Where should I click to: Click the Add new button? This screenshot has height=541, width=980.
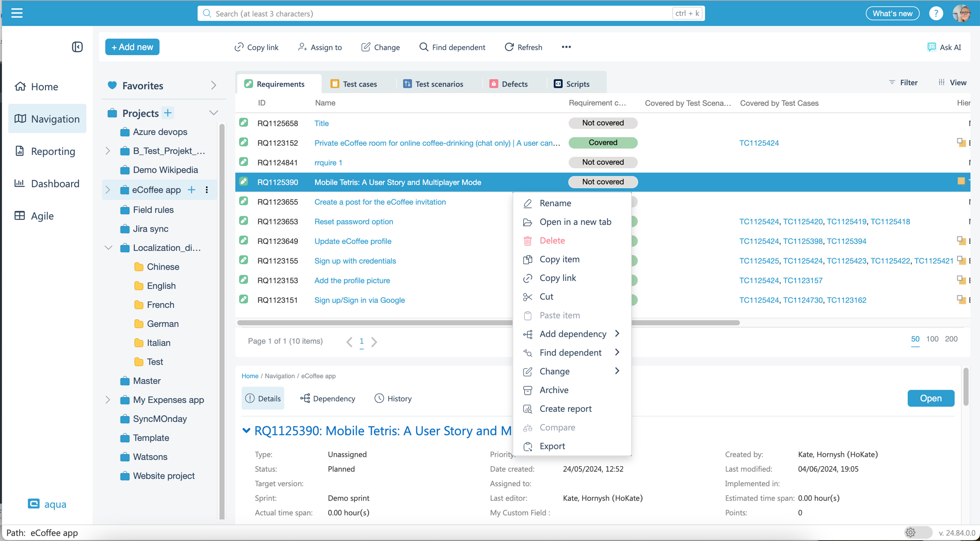tap(132, 47)
